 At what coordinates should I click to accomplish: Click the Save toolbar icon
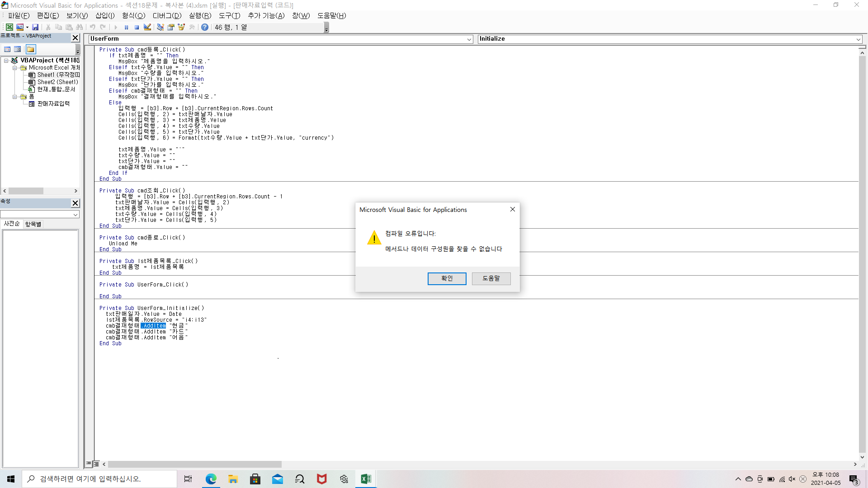pos(35,27)
